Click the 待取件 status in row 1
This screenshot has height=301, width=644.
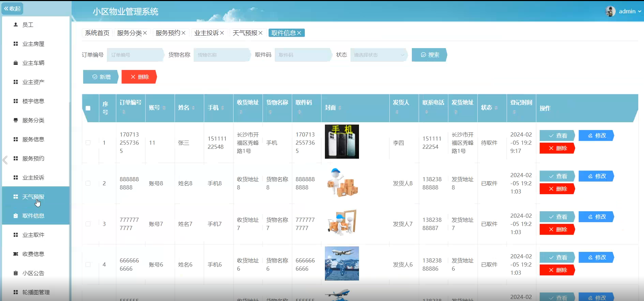pos(489,143)
